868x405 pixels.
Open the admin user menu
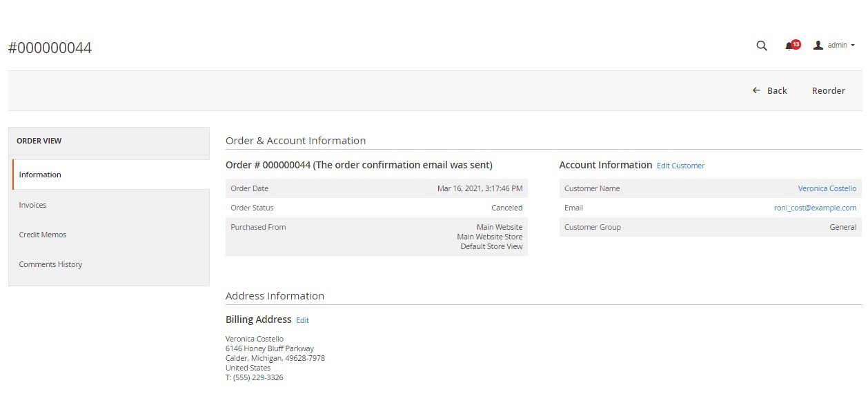click(834, 45)
